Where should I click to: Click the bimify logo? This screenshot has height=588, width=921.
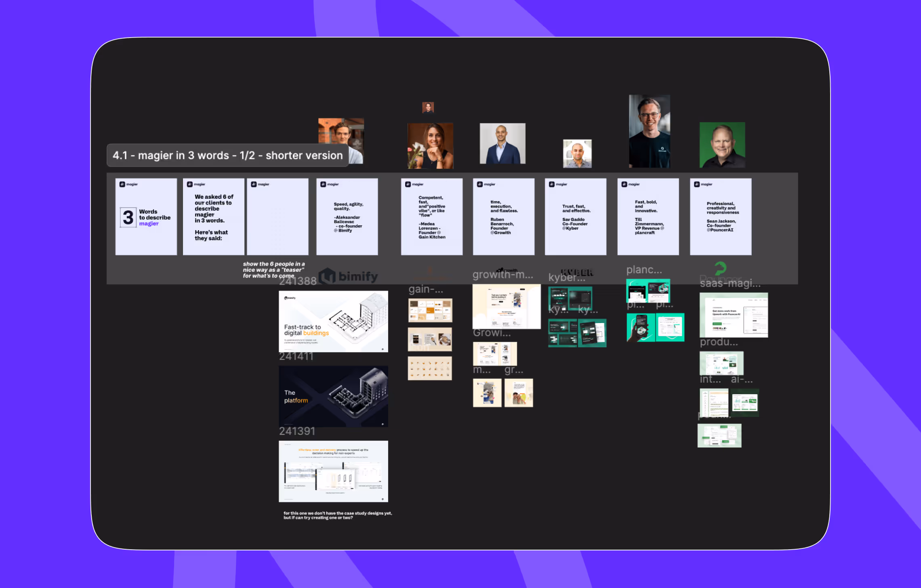point(348,276)
